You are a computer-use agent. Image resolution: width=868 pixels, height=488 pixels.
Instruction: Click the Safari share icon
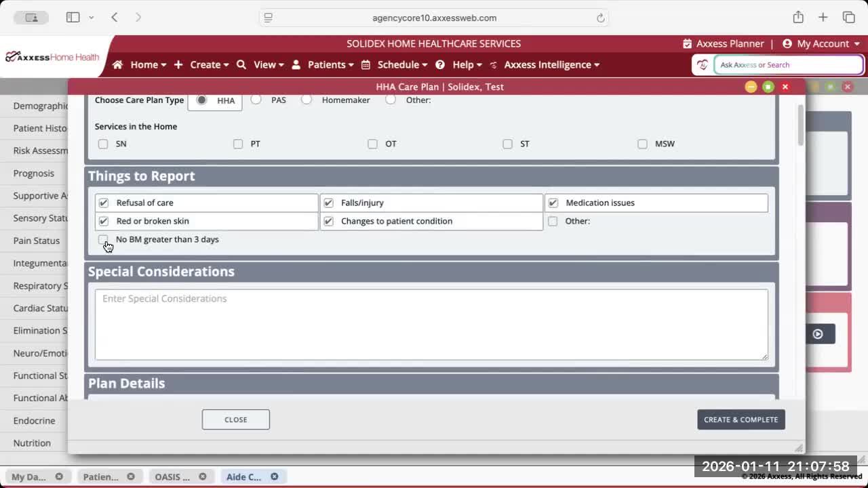pos(798,18)
